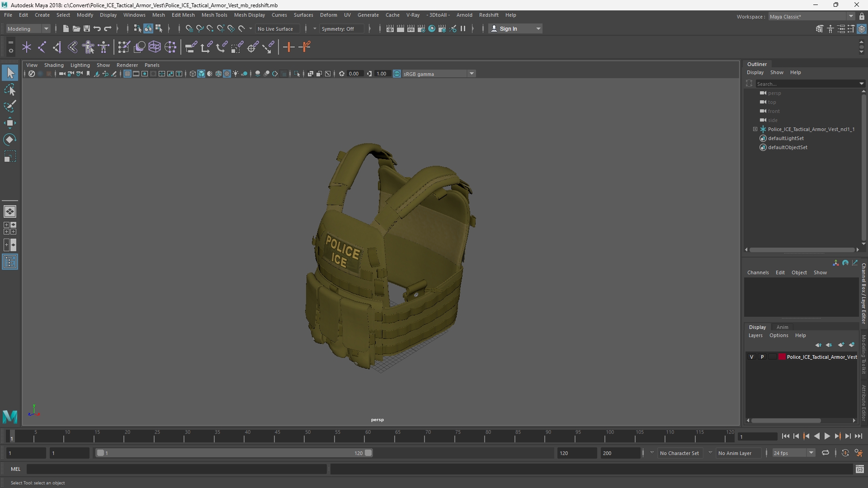Select defaultLightSet in the Outliner
Image resolution: width=868 pixels, height=488 pixels.
tap(786, 138)
